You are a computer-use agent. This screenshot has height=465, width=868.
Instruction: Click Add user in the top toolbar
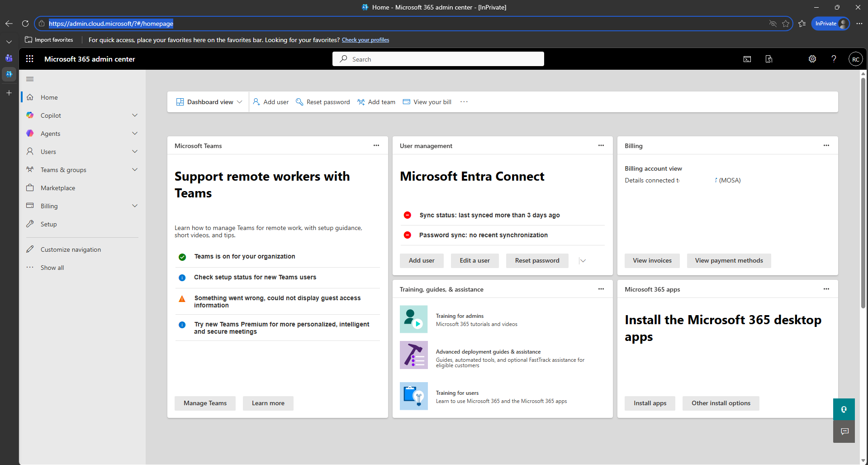tap(270, 102)
